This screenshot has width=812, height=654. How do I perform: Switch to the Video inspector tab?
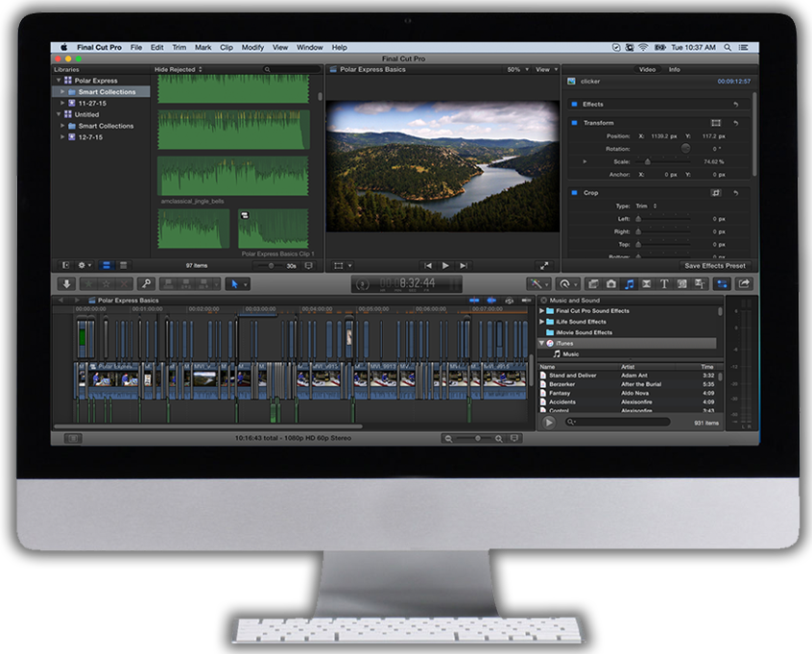647,69
